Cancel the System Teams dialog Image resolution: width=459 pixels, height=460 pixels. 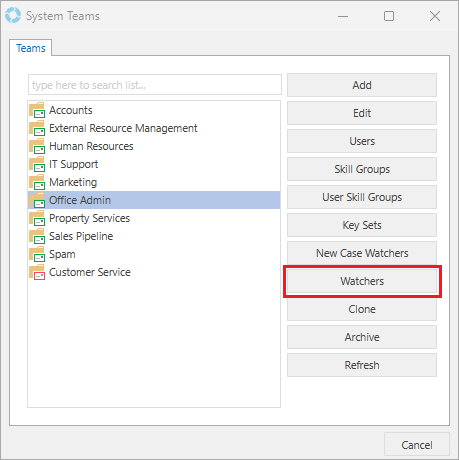(x=417, y=445)
